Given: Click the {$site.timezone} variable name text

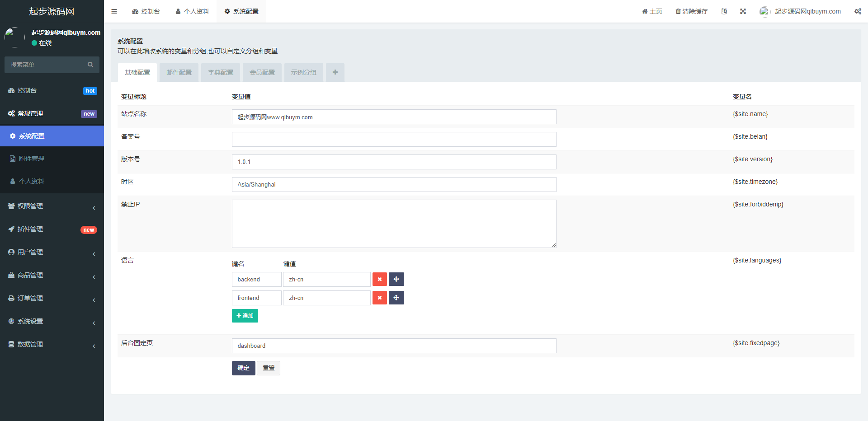Looking at the screenshot, I should click(x=755, y=182).
